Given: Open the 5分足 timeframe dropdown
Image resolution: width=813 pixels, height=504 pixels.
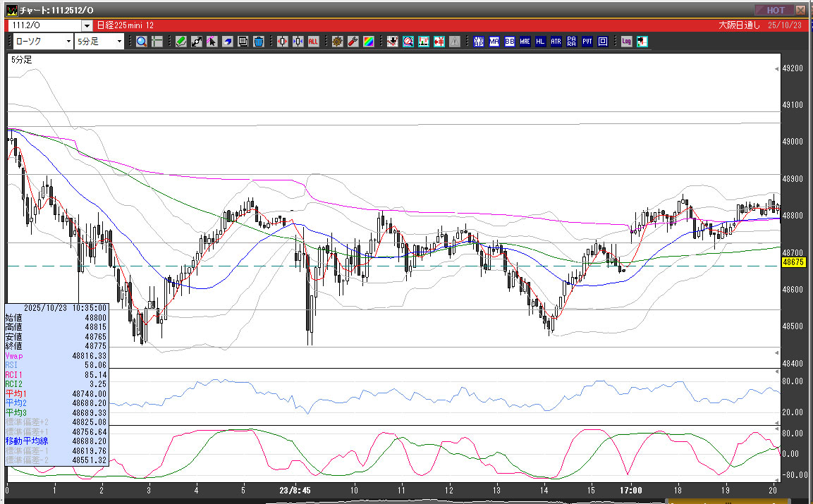Looking at the screenshot, I should point(119,42).
